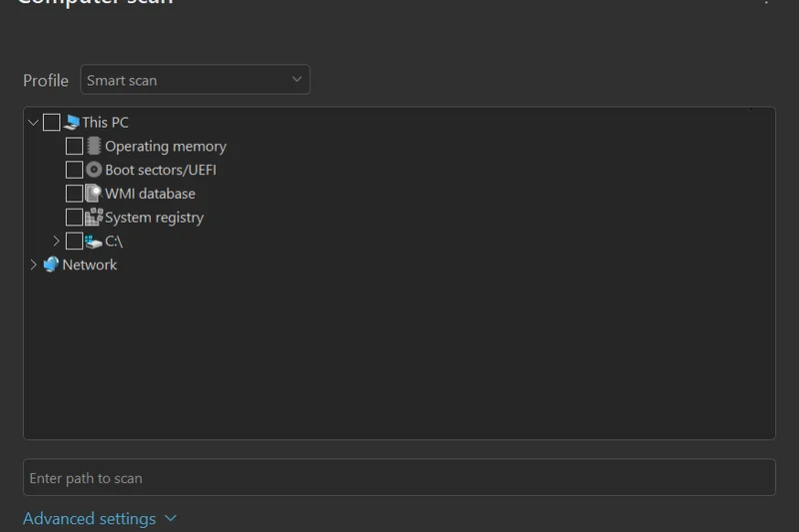Click the This PC computer icon
799x532 pixels.
(71, 123)
